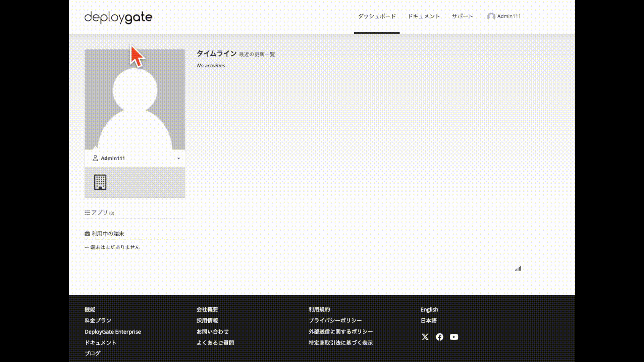Open the 料金プラン footer link
644x362 pixels.
[98, 320]
